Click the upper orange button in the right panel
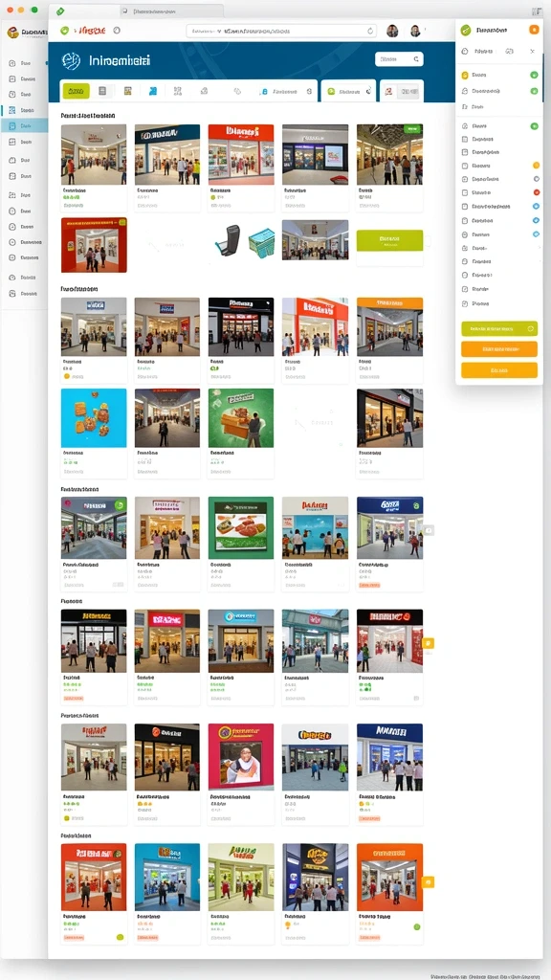 pos(499,349)
